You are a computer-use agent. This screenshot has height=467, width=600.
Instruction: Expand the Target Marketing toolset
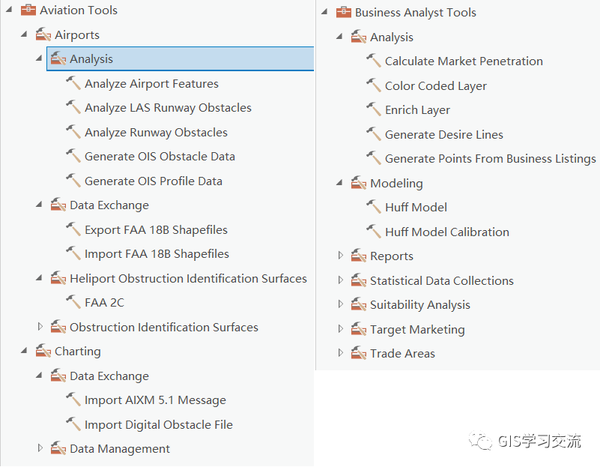tap(340, 329)
